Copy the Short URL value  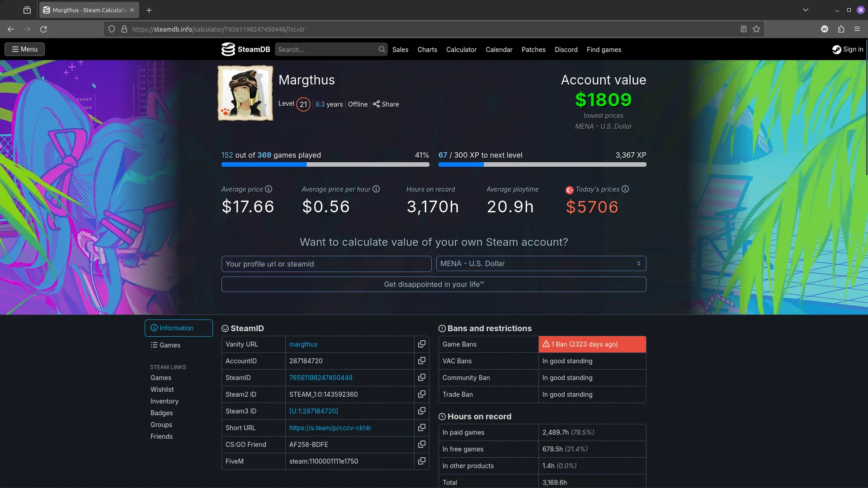click(421, 427)
